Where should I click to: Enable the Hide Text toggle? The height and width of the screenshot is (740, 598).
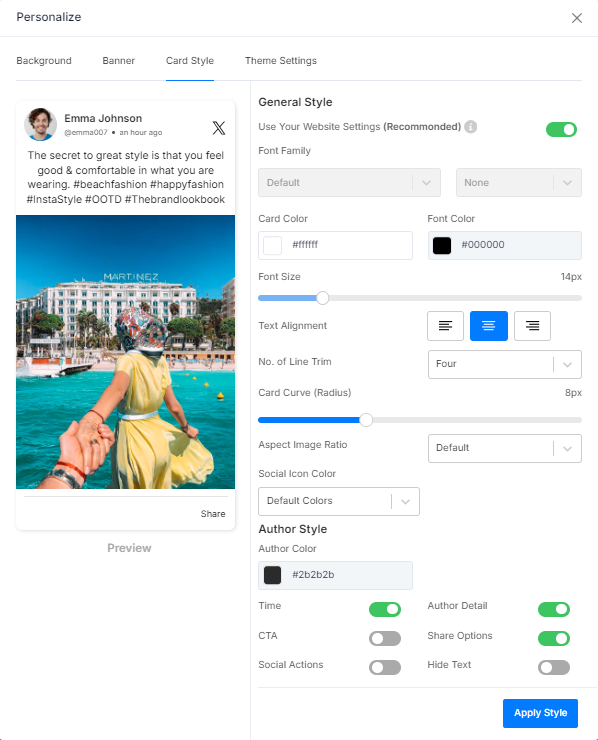[x=554, y=667]
